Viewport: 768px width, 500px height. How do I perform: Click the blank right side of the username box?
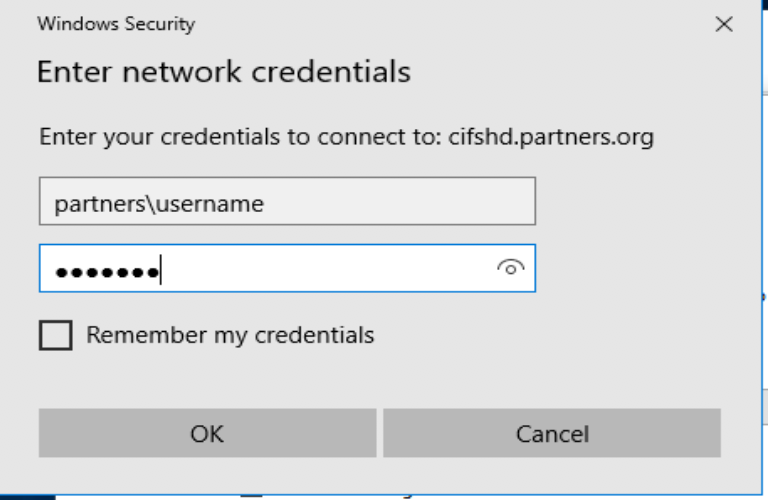pos(399,201)
